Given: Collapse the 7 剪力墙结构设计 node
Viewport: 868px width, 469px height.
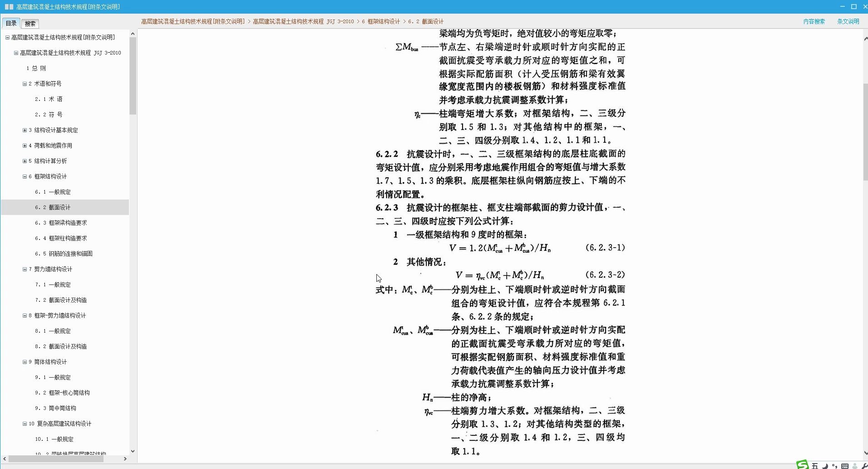Looking at the screenshot, I should pos(25,269).
